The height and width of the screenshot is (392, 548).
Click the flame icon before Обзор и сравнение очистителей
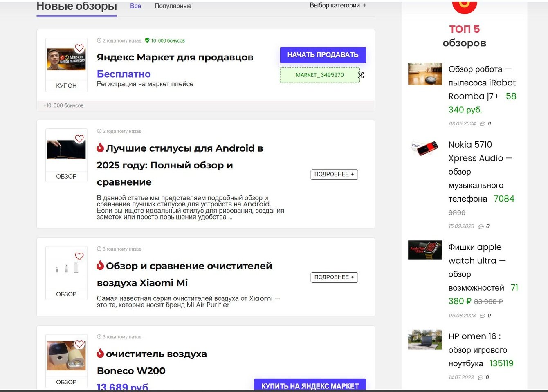pyautogui.click(x=100, y=265)
